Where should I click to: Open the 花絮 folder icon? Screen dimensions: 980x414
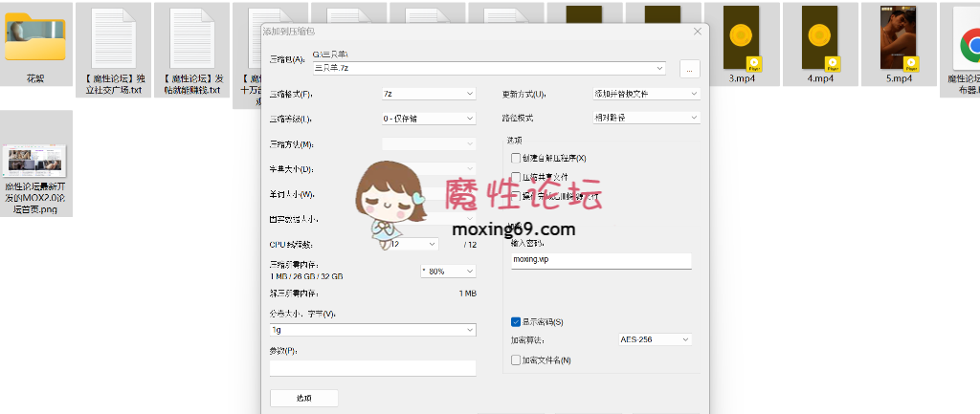tap(35, 38)
